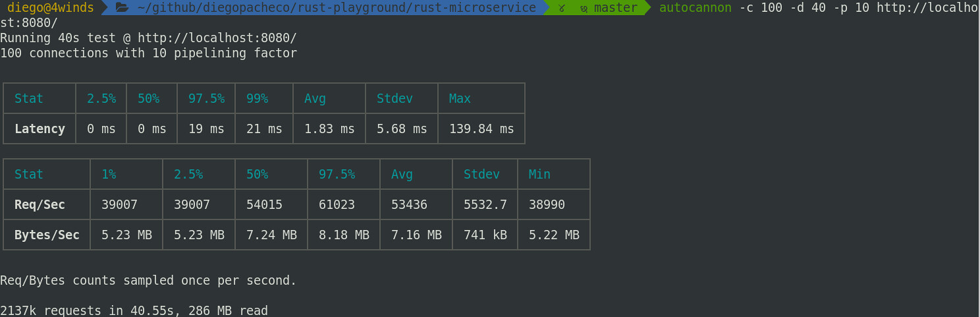Screen dimensions: 980x317
Task: Click the http://localhost:8080/ URL in running line
Action: (x=217, y=38)
